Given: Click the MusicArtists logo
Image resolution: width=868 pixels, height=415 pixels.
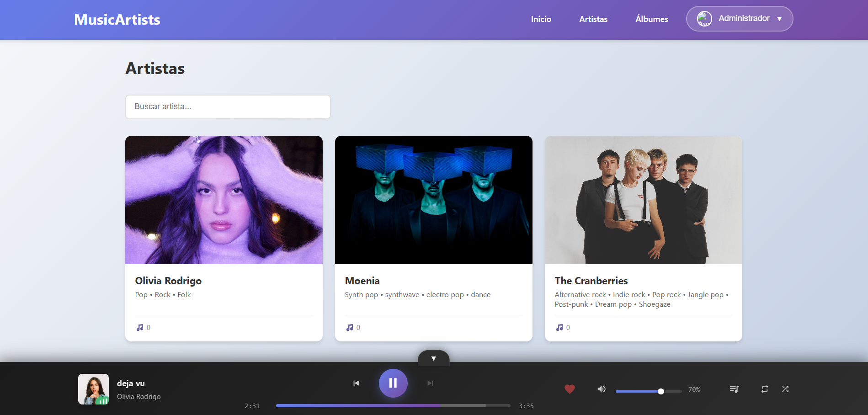Looking at the screenshot, I should [117, 20].
